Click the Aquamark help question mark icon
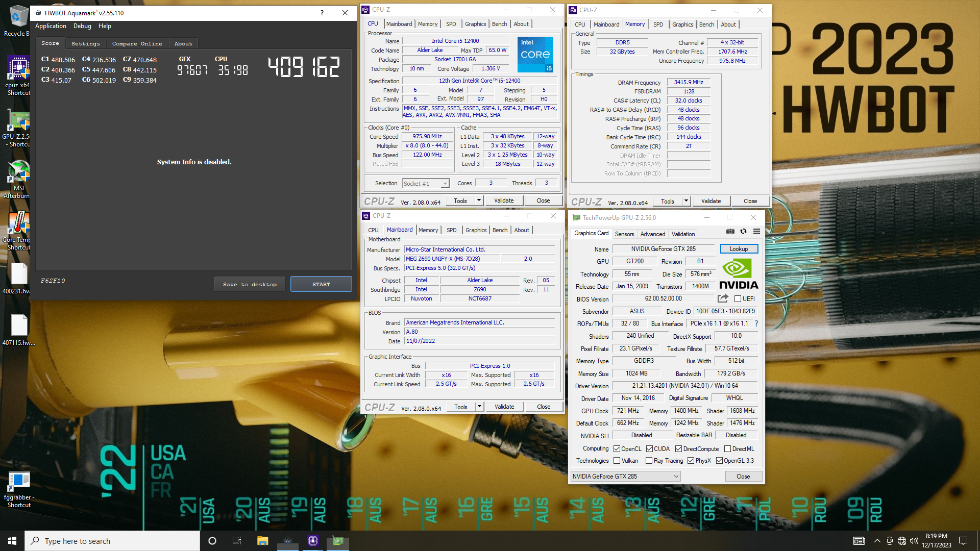980x551 pixels. coord(322,13)
